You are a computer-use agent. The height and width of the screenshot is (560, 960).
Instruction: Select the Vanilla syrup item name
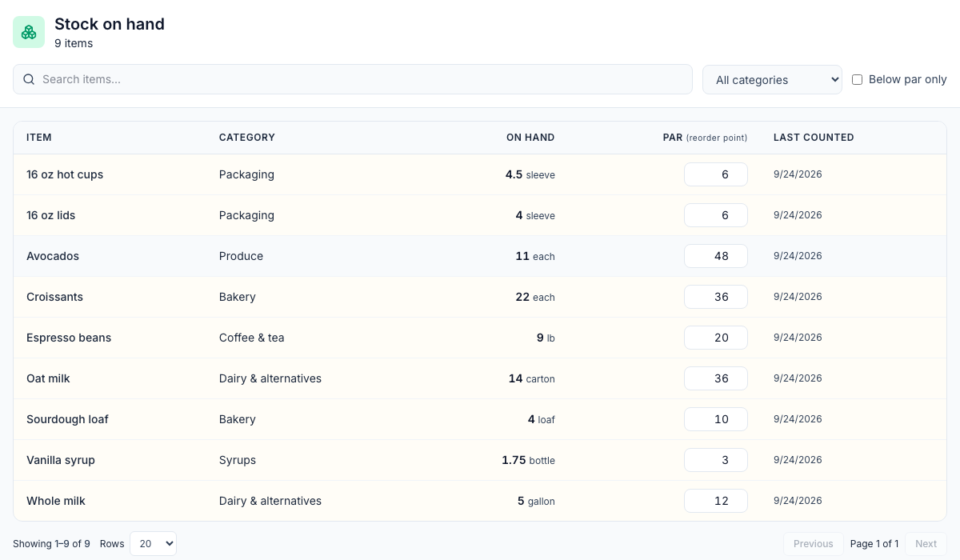coord(61,460)
